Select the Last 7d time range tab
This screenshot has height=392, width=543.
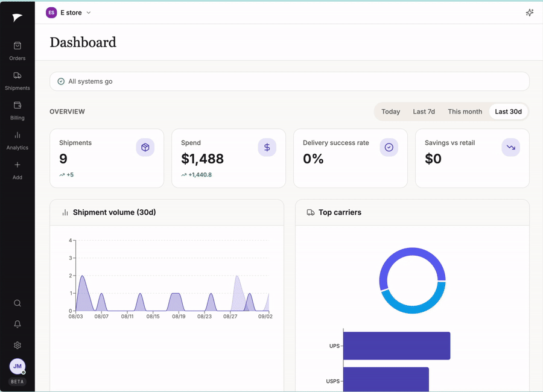point(424,112)
